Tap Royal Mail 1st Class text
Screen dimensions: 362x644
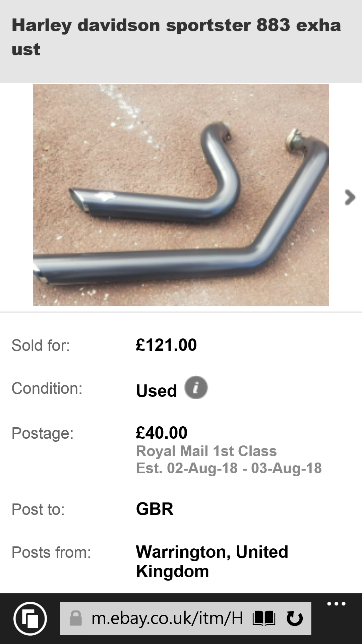tap(206, 451)
